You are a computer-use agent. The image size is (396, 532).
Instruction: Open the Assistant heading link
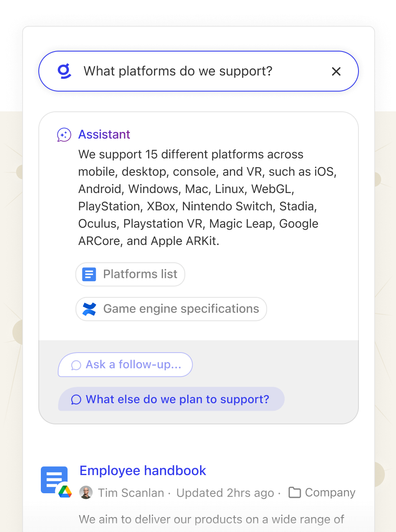[x=104, y=134]
